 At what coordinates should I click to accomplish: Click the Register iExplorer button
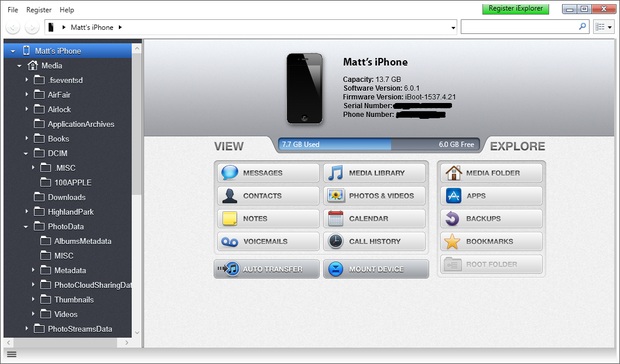[516, 9]
